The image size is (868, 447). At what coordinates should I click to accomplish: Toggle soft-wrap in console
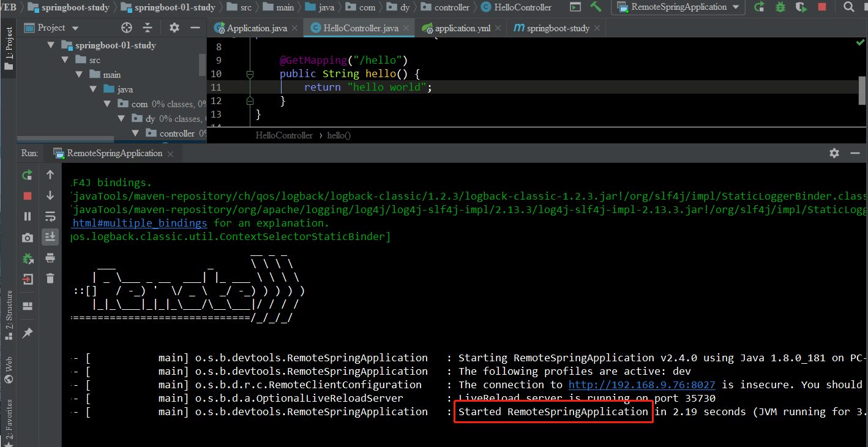tap(50, 216)
